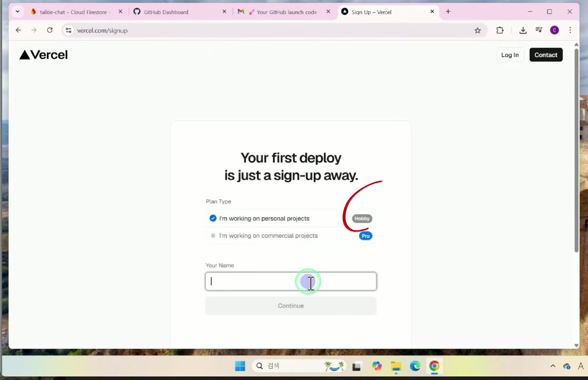Open Chrome downloads icon

[523, 30]
